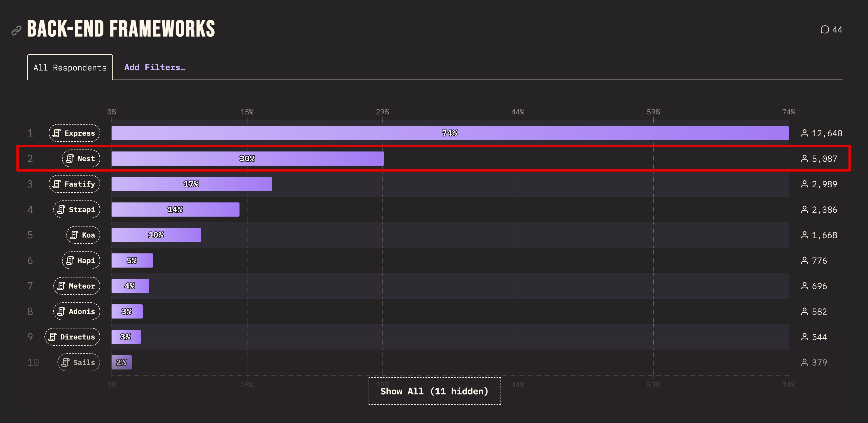Click the scroll icon in Fastify label
This screenshot has width=868, height=423.
point(57,184)
